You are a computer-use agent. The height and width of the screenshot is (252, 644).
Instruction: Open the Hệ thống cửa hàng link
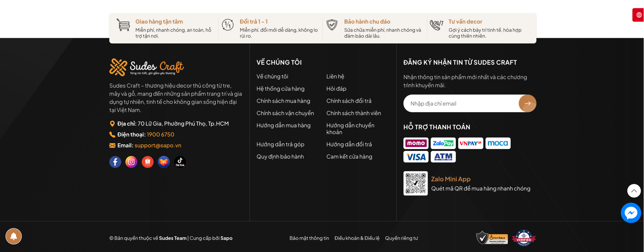(280, 89)
